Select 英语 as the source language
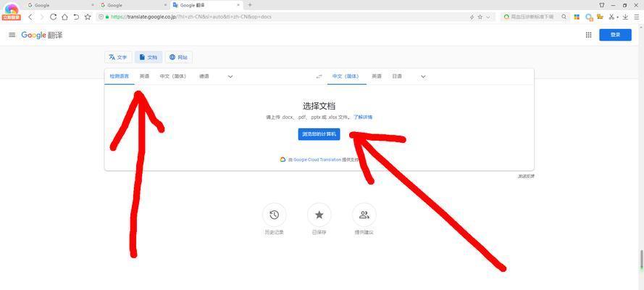644x290 pixels. 144,76
